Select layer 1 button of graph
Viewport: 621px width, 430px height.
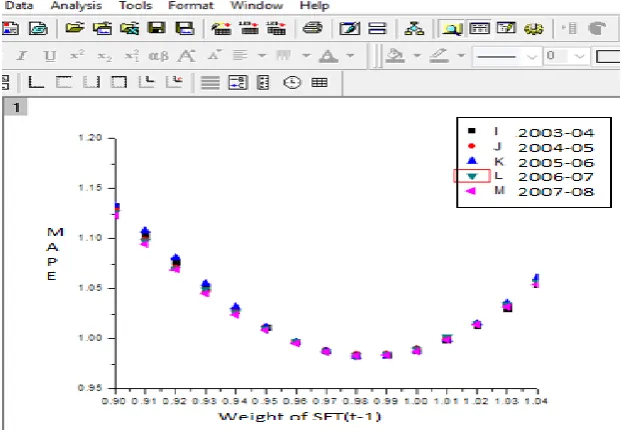tap(15, 107)
